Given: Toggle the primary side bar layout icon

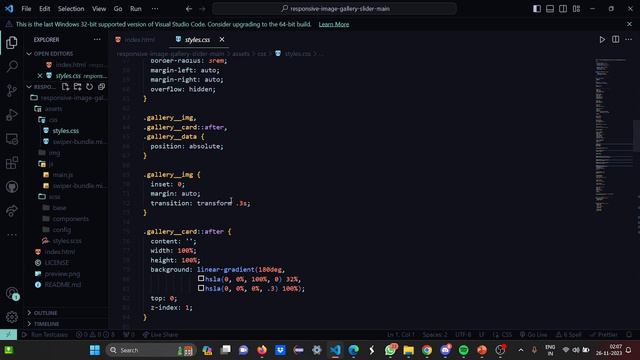Looking at the screenshot, I should [537, 9].
